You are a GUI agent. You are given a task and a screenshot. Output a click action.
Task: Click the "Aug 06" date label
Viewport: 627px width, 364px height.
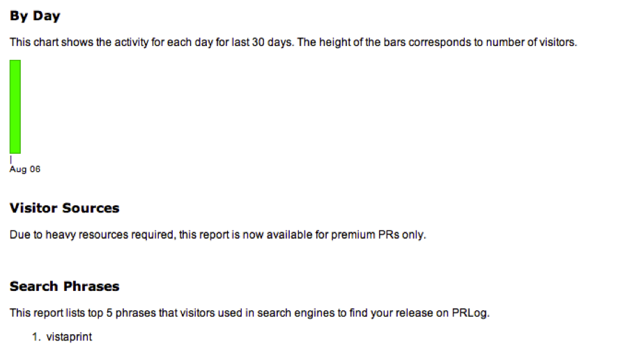point(25,169)
